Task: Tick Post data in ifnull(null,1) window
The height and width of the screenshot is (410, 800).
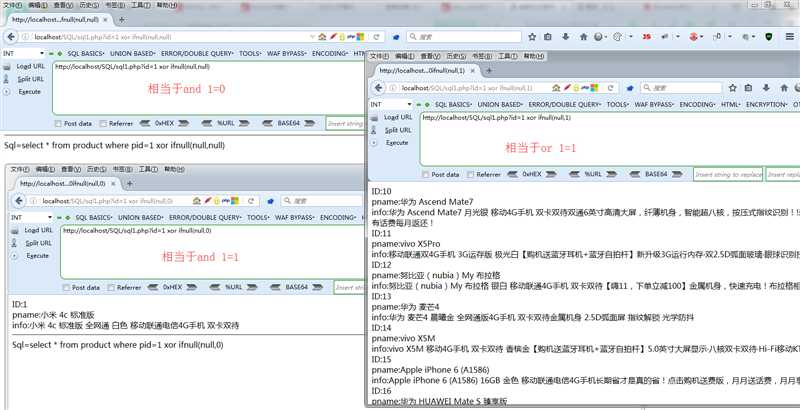Action: click(426, 174)
